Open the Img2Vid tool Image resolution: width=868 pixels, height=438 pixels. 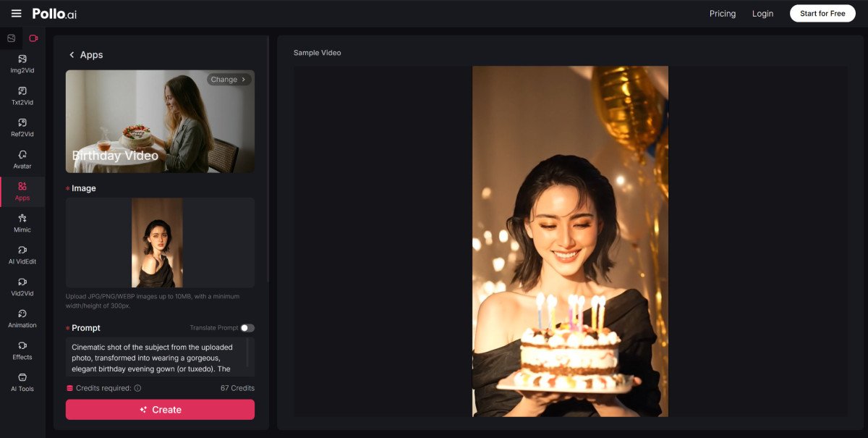[22, 65]
